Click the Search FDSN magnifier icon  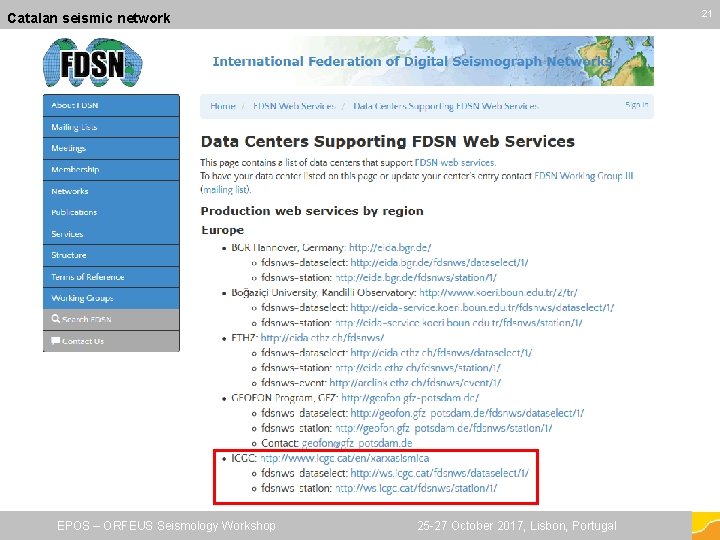[56, 319]
